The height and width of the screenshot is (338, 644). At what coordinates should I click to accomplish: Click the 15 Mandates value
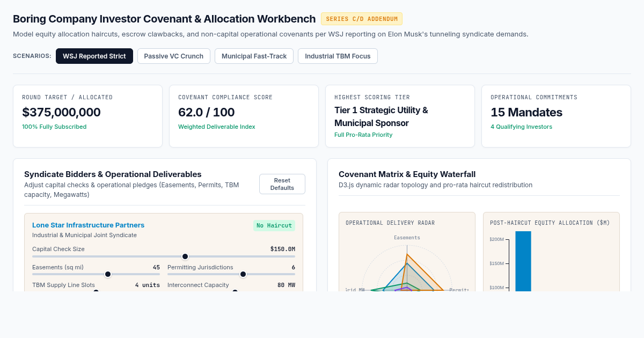[526, 112]
